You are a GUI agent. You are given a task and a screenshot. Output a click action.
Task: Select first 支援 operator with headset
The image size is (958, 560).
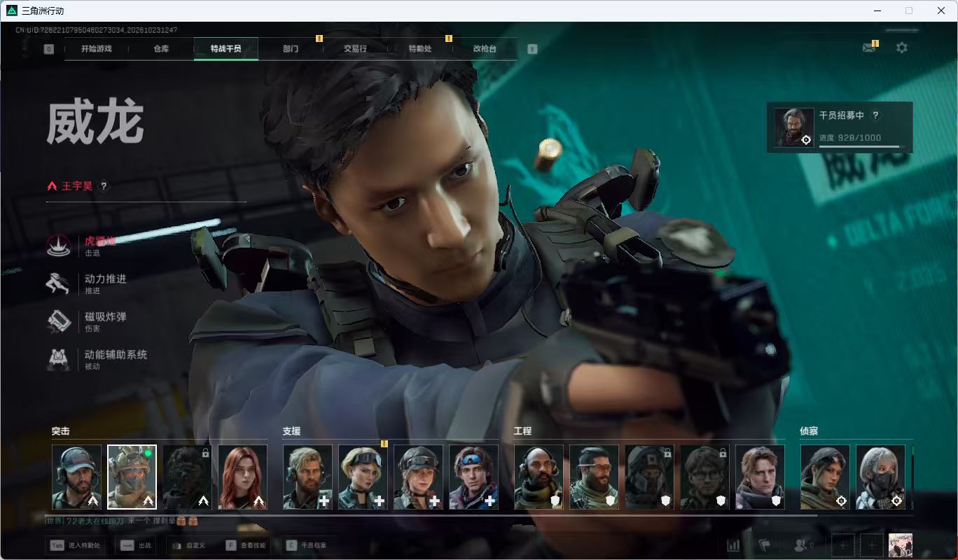click(307, 477)
